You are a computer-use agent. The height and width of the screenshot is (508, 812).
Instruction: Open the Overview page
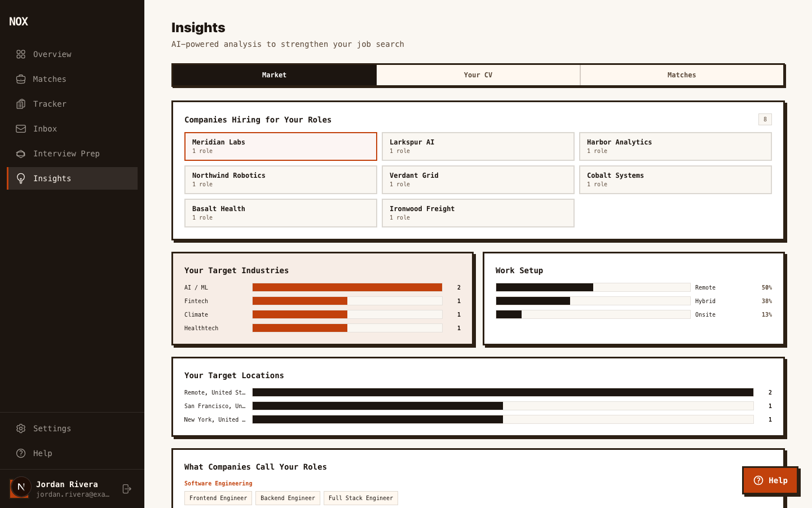click(72, 54)
